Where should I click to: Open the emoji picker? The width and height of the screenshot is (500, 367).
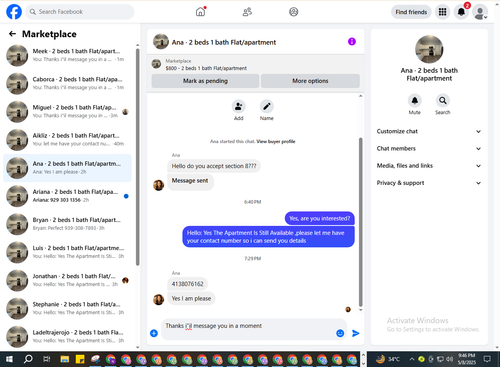point(340,333)
